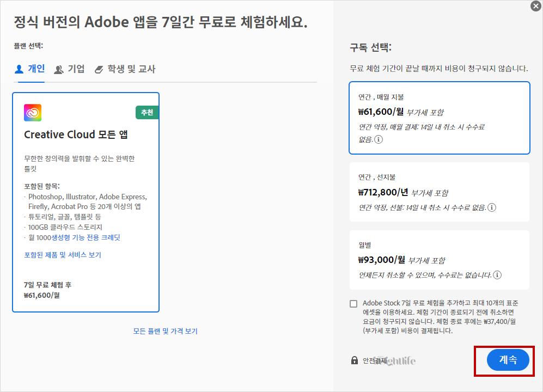Show info for the ₩61,600/월 cancellation terms
This screenshot has width=543, height=392.
379,139
